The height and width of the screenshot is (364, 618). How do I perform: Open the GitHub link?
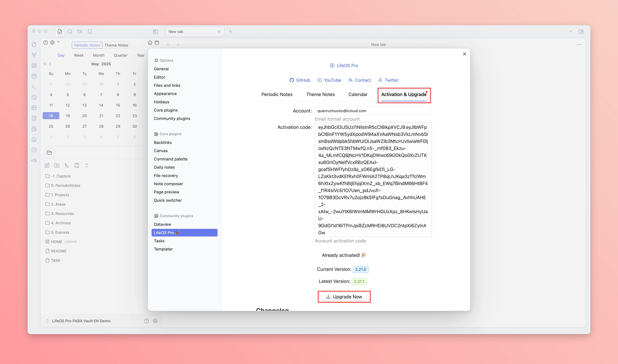300,80
